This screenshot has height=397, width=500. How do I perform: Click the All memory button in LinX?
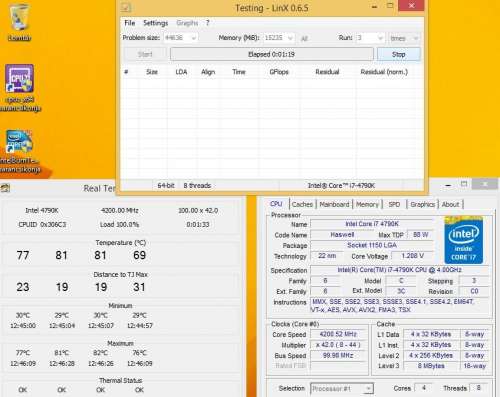pos(304,39)
